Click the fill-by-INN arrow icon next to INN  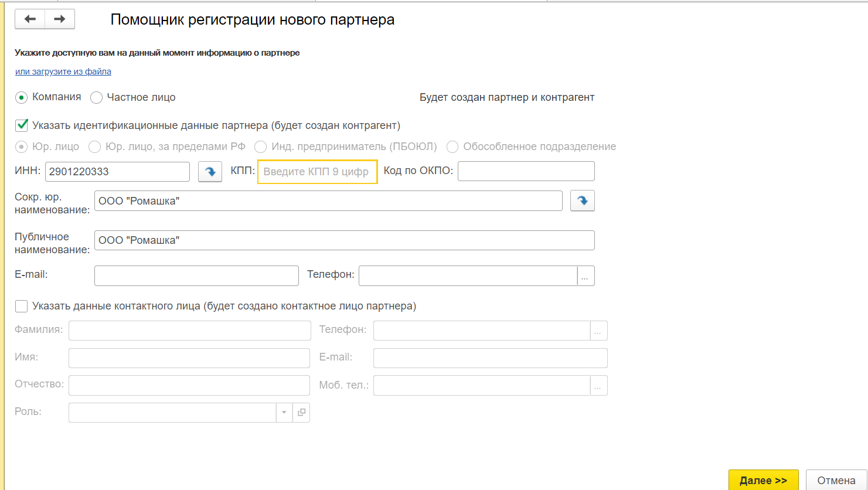[210, 172]
